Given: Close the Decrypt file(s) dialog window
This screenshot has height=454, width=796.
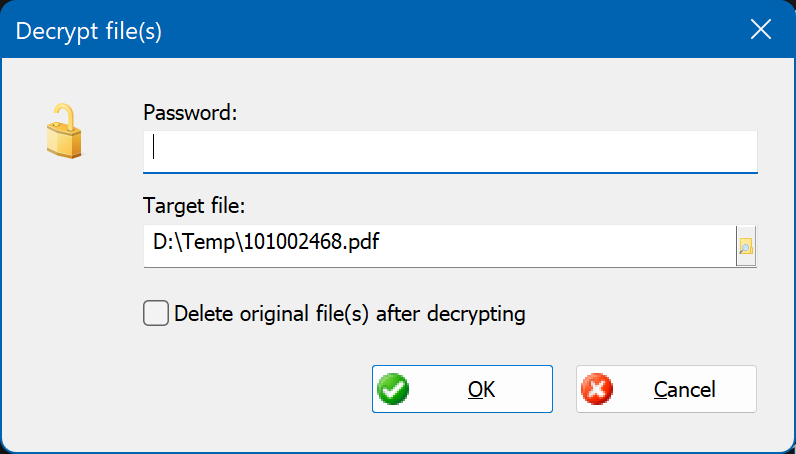Looking at the screenshot, I should pos(760,30).
